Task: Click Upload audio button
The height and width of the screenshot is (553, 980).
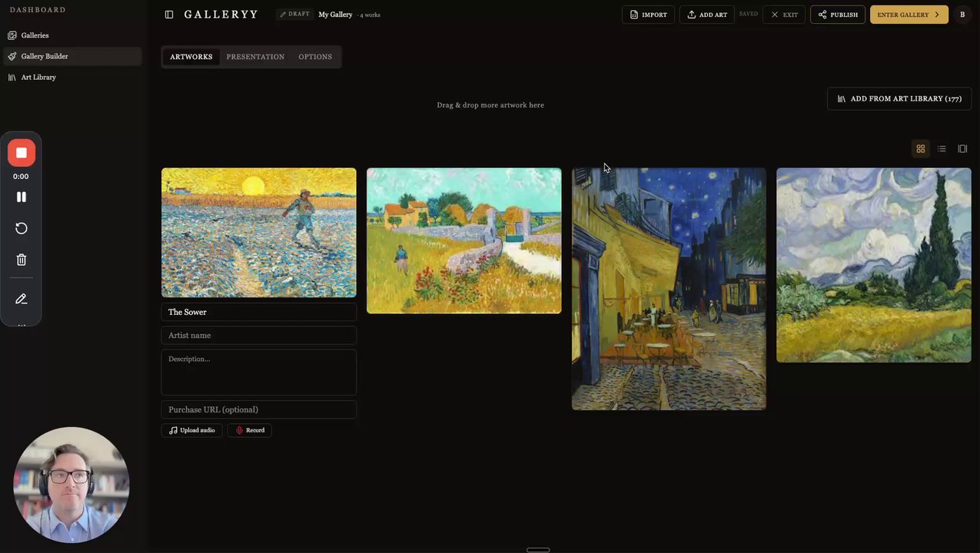Action: (x=192, y=430)
